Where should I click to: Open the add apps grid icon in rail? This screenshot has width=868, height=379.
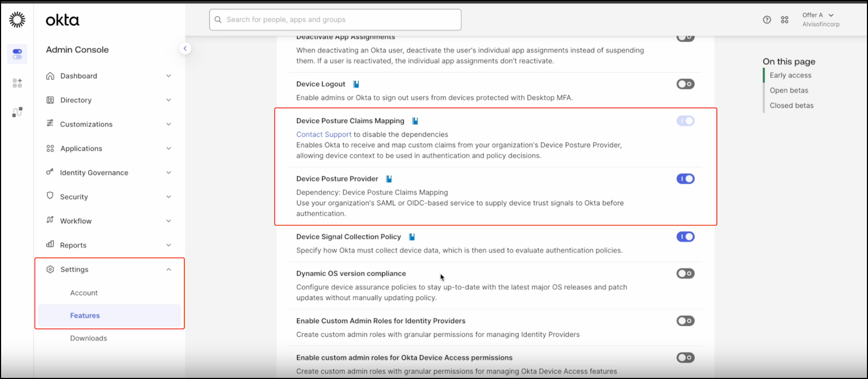point(17,83)
